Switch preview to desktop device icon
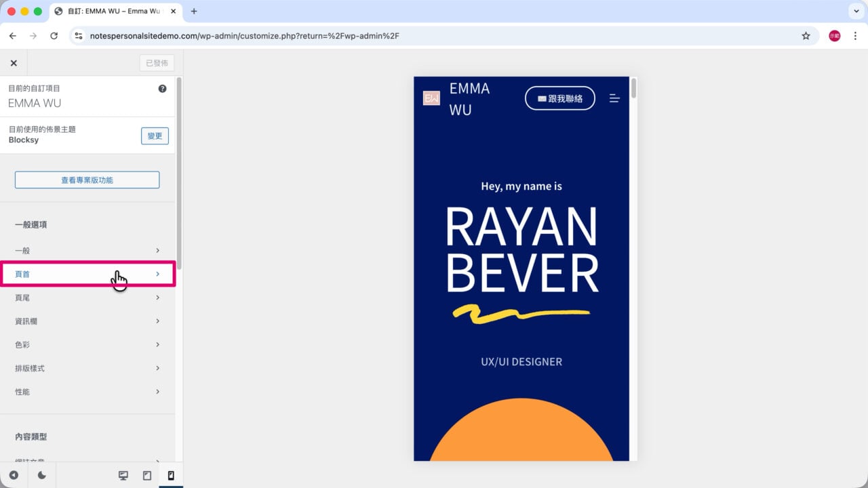Screen dimensions: 868x488 click(123, 475)
